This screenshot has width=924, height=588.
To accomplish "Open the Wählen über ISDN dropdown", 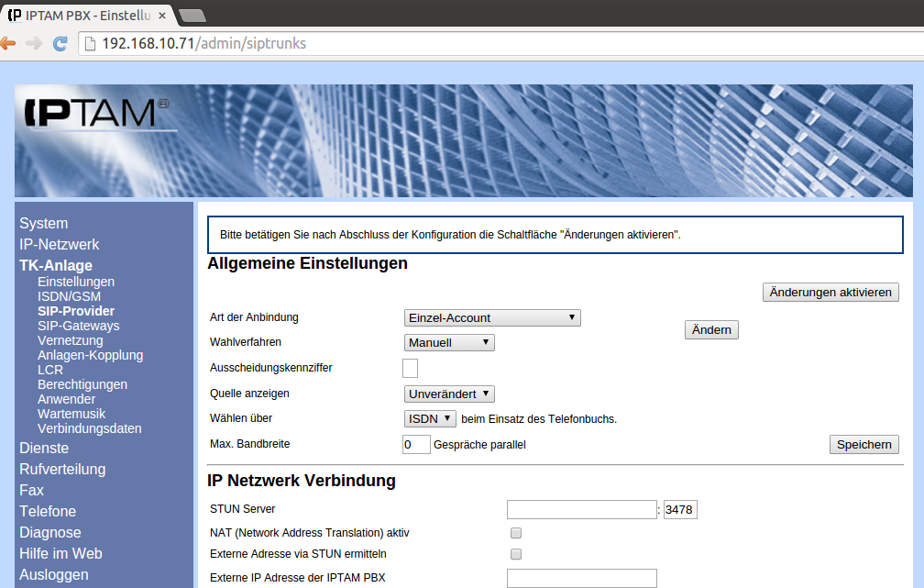I will [x=430, y=418].
